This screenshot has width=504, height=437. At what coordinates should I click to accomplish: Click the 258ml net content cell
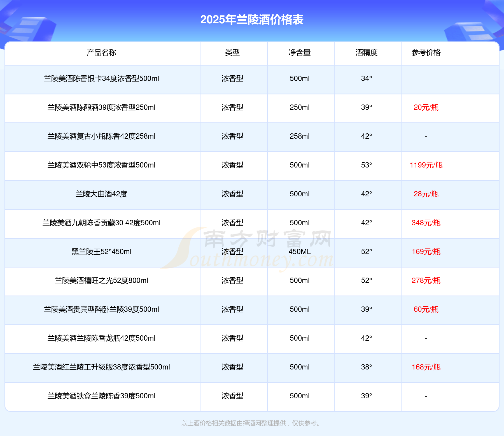[300, 136]
